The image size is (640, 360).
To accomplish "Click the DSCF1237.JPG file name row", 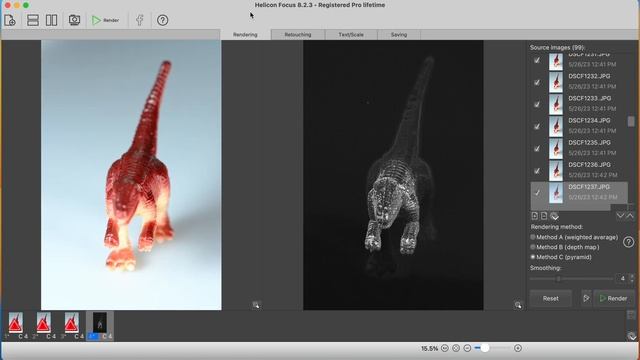I will [x=589, y=187].
